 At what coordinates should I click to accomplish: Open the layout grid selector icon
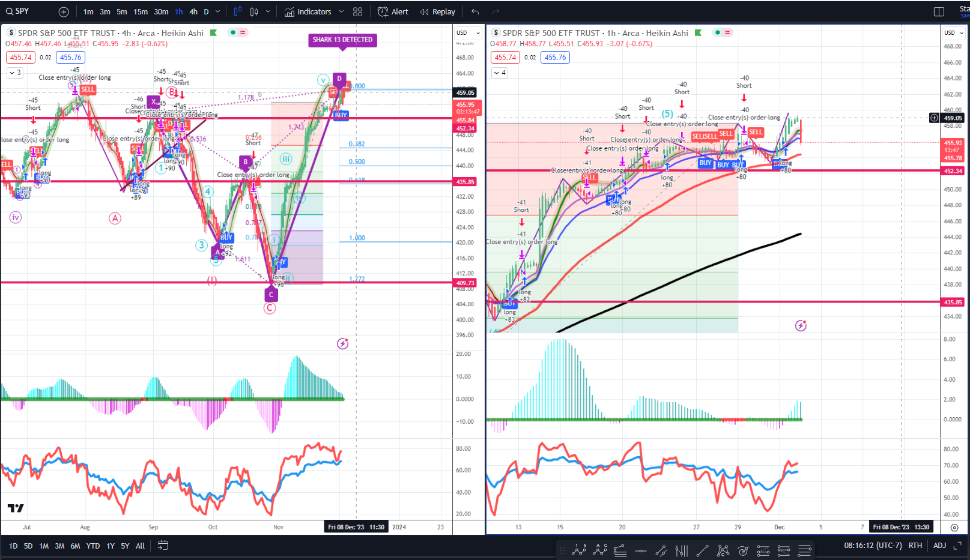coord(358,11)
